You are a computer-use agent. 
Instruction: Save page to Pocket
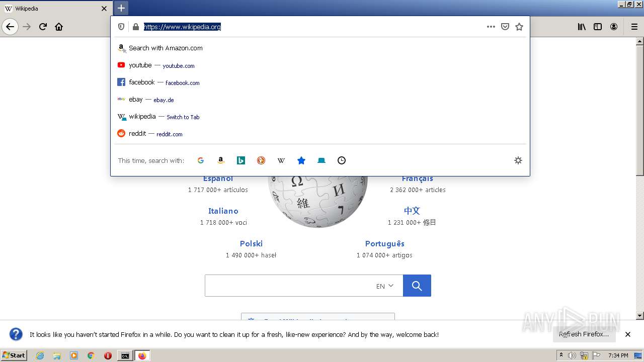[x=505, y=27]
